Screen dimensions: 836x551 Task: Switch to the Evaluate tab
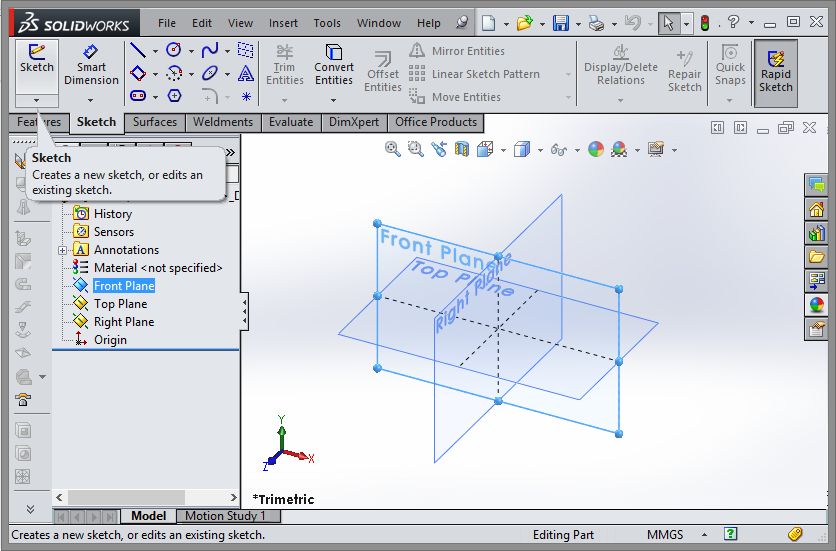[291, 122]
